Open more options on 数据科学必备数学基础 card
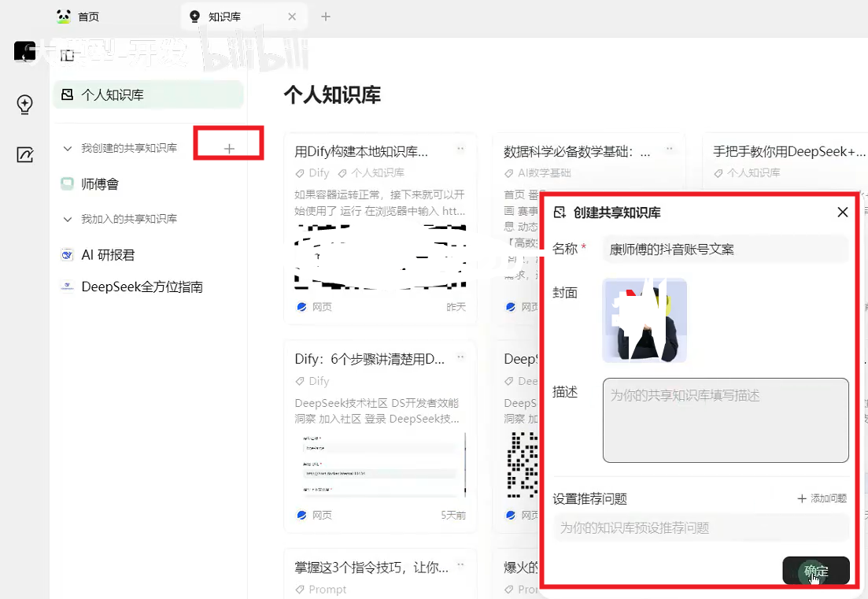The height and width of the screenshot is (599, 868). pyautogui.click(x=669, y=148)
